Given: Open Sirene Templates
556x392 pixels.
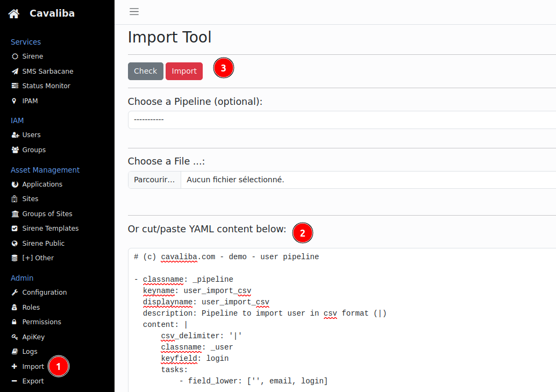Looking at the screenshot, I should tap(49, 228).
